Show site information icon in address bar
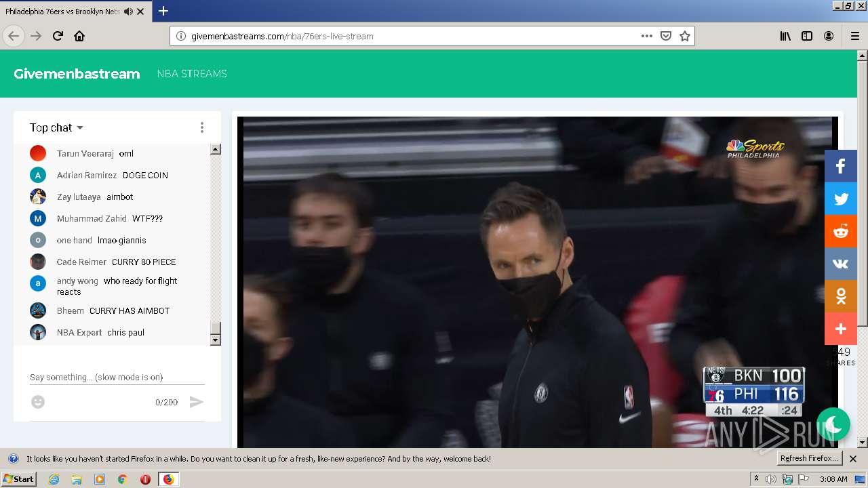 pos(181,36)
